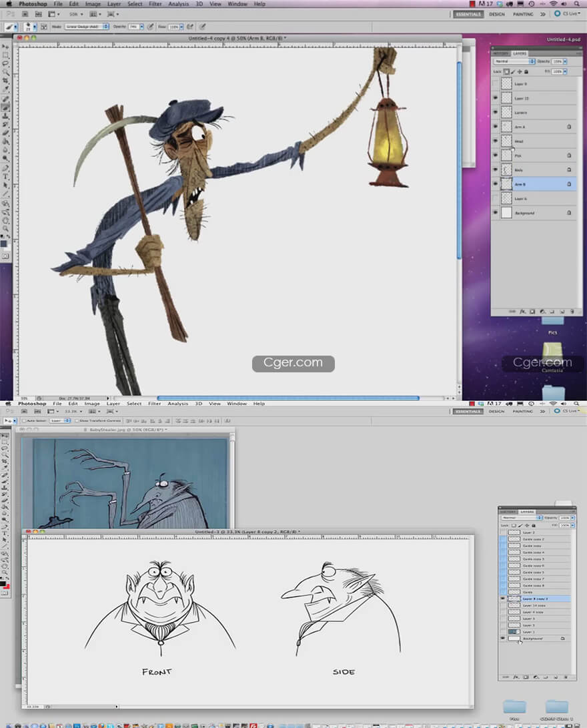Open Auto-Select Layer type dropdown
Image resolution: width=587 pixels, height=728 pixels.
(60, 420)
